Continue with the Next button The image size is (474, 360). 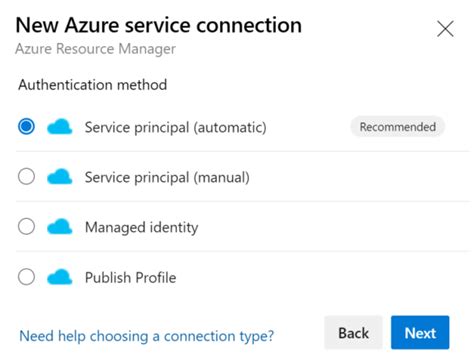(x=420, y=333)
